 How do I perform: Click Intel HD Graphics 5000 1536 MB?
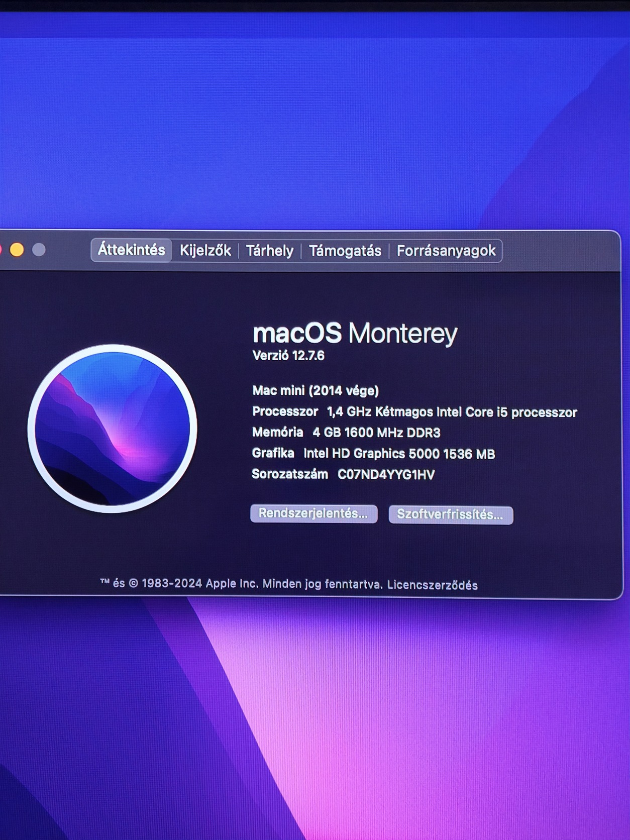(x=399, y=454)
